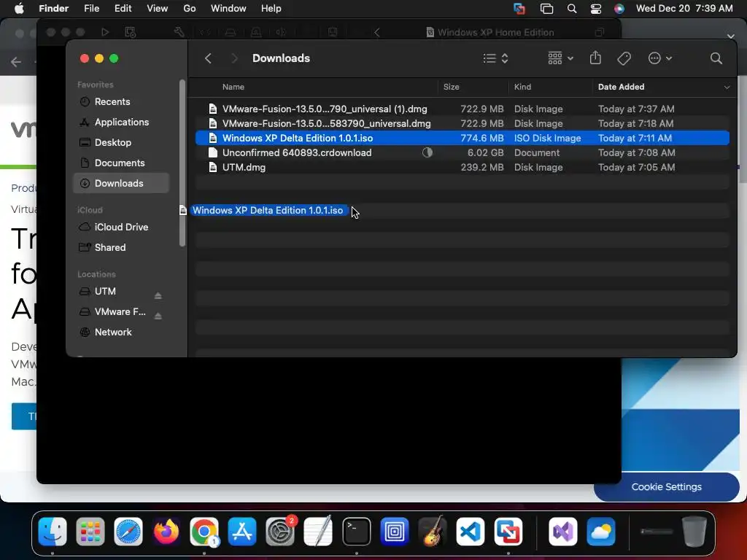This screenshot has width=747, height=560.
Task: Eject the UTM volume
Action: coord(158,296)
